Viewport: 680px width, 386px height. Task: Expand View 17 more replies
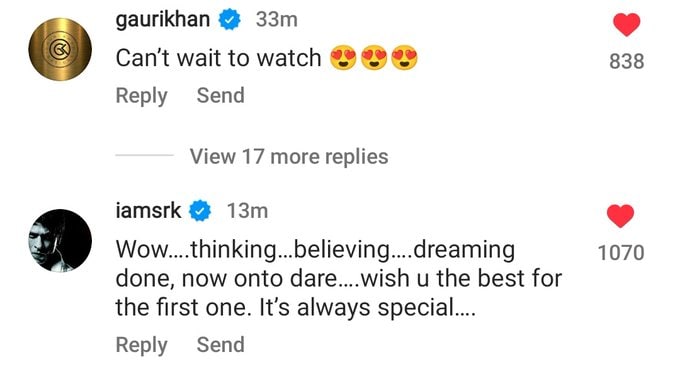click(x=289, y=156)
